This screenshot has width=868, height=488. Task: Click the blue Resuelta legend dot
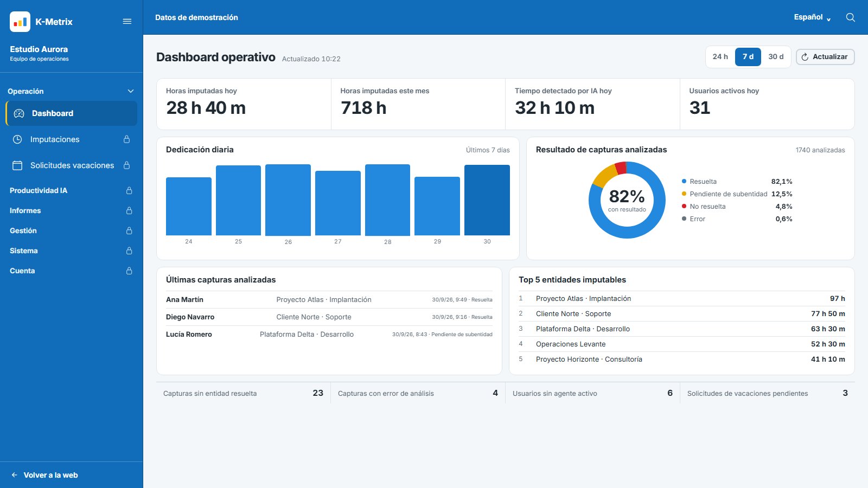[x=684, y=181]
